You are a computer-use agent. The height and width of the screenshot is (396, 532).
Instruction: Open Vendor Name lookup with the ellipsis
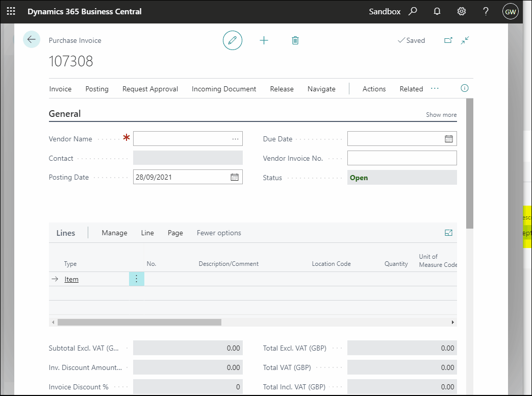pos(235,138)
